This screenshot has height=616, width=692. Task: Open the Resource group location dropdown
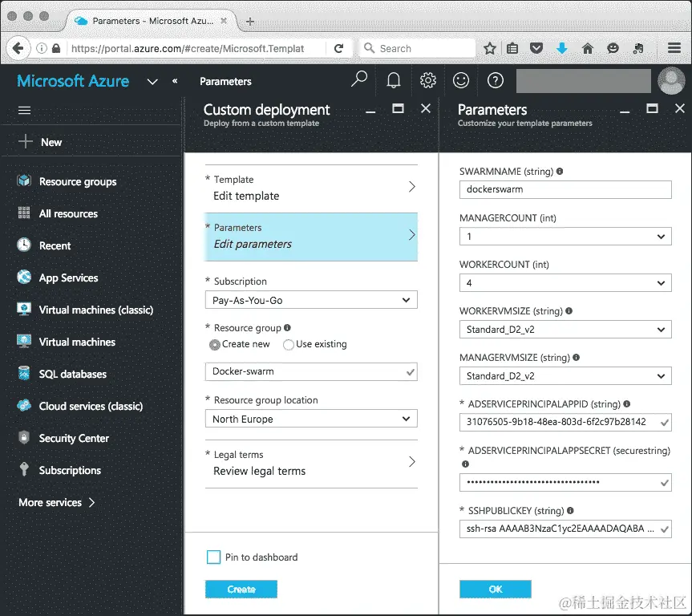tap(311, 418)
